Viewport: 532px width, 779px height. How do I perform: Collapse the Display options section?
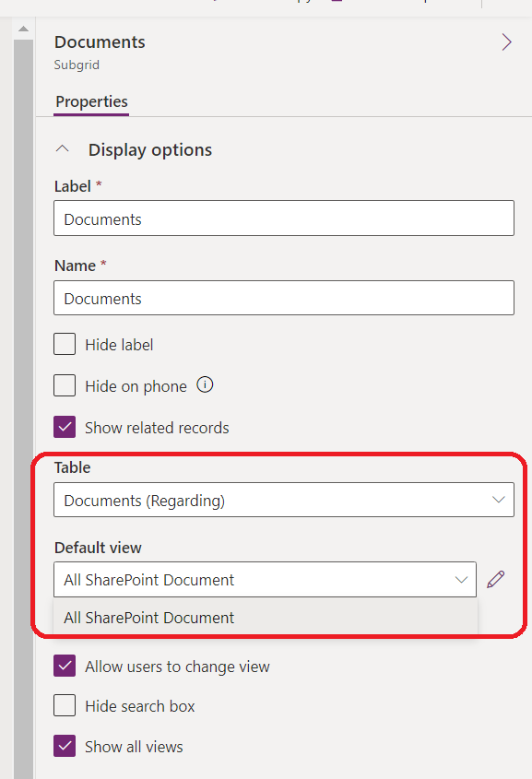click(x=63, y=147)
